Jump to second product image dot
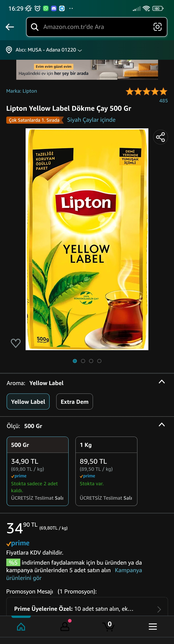 [x=83, y=361]
